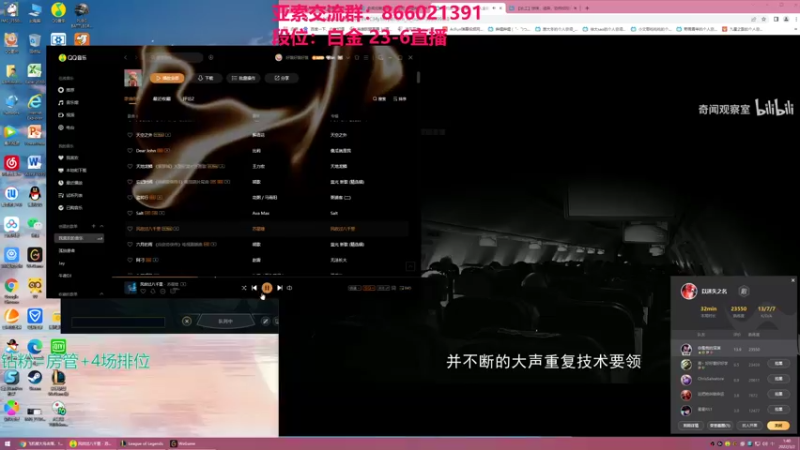The image size is (800, 450).
Task: Skip to next track in QQ Music
Action: click(280, 288)
